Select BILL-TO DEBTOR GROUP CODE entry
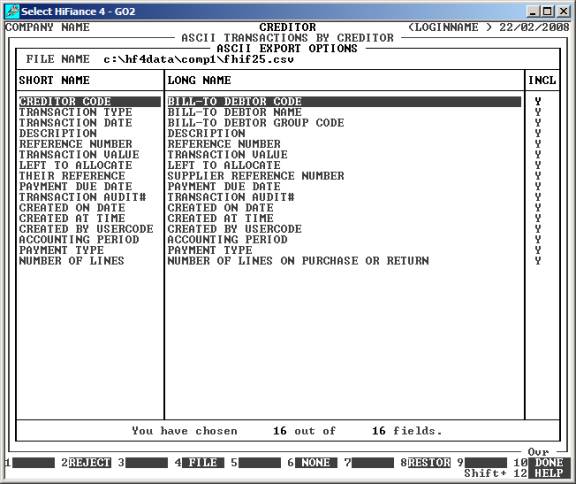Image resolution: width=576 pixels, height=484 pixels. coord(256,123)
